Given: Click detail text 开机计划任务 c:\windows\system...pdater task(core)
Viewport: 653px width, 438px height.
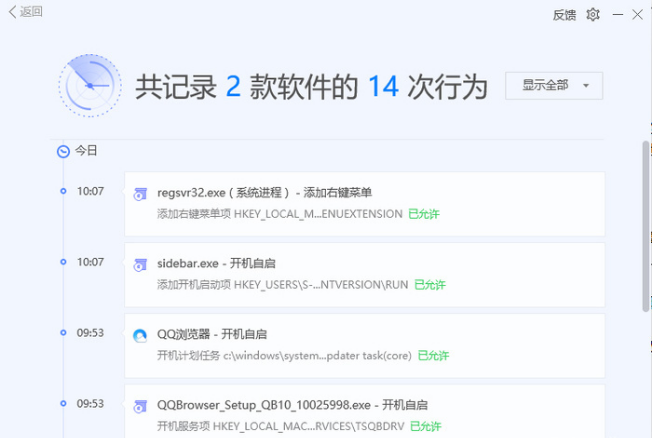Looking at the screenshot, I should pyautogui.click(x=284, y=356).
